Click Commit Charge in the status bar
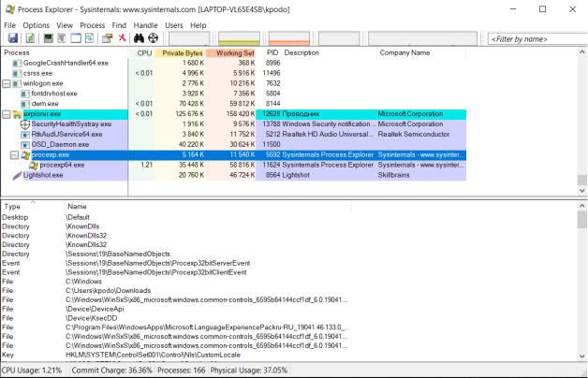The width and height of the screenshot is (588, 378). (111, 371)
